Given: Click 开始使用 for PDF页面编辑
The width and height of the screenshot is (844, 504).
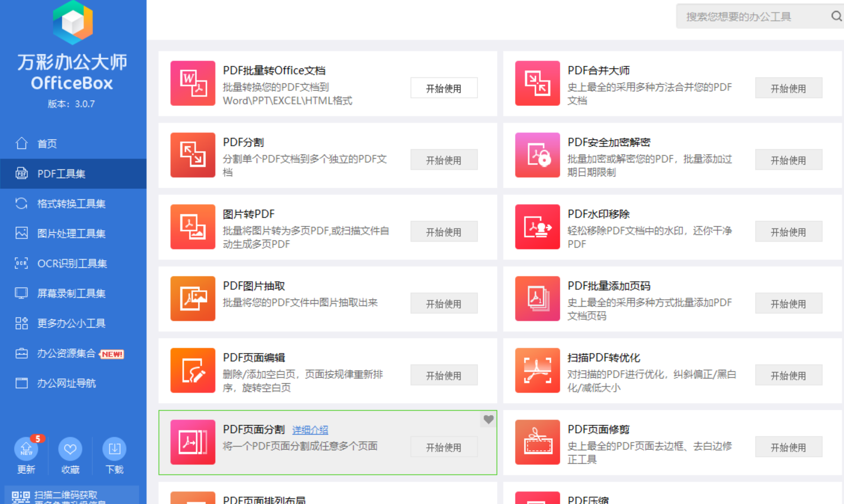Looking at the screenshot, I should point(444,375).
